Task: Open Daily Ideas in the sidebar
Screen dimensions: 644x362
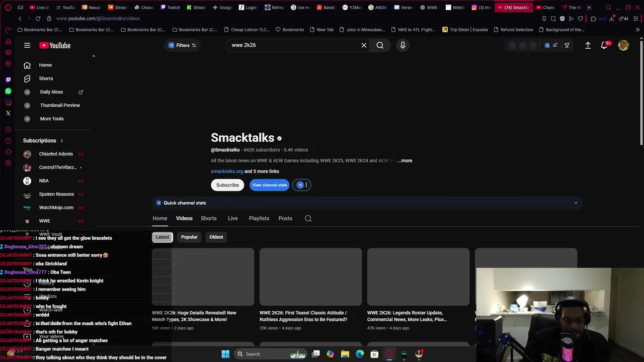Action: click(x=51, y=92)
